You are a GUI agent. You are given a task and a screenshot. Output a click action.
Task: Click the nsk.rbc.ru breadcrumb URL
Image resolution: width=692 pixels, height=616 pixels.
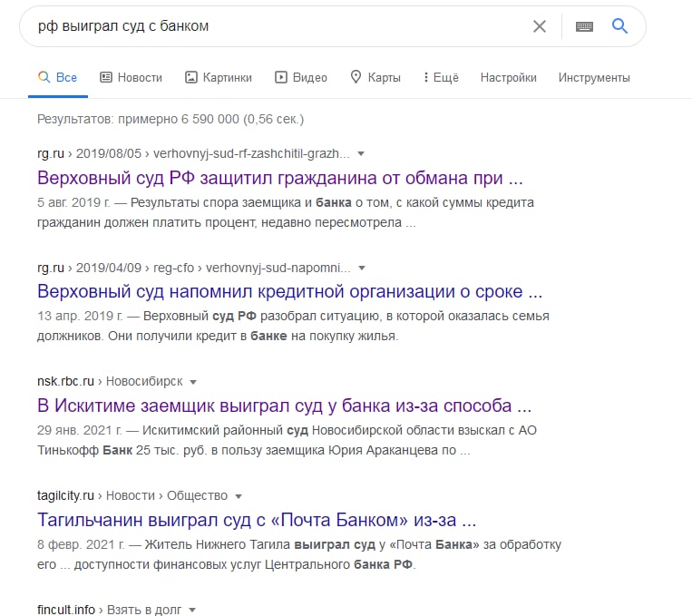pos(110,381)
